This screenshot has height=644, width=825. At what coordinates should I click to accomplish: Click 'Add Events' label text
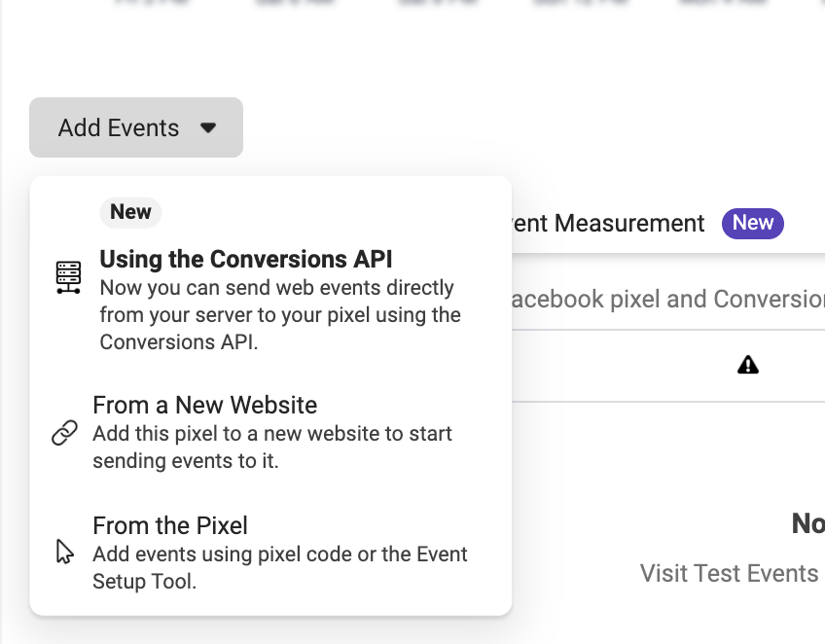(119, 127)
